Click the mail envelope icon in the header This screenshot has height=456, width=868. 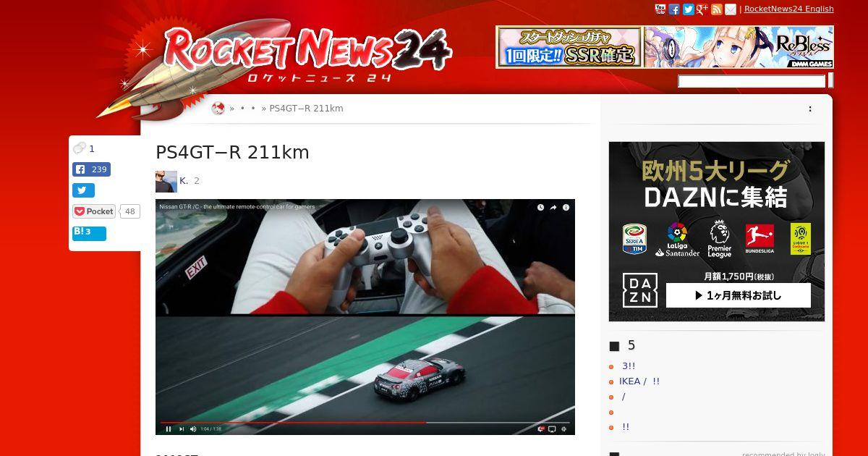point(731,9)
